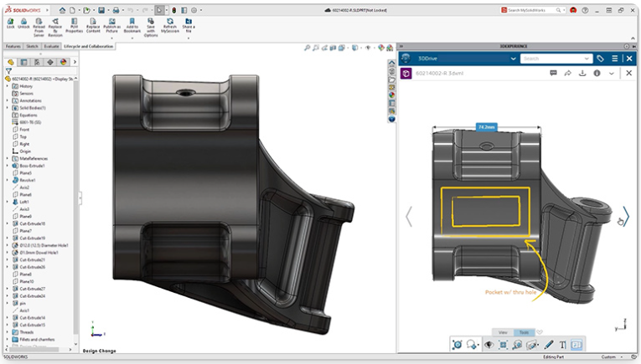Switch to the View tab in the viewer
This screenshot has width=641, height=364.
503,332
